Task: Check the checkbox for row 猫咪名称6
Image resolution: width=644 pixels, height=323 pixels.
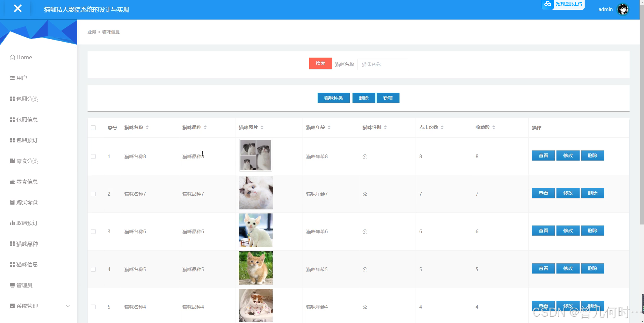Action: coord(93,232)
